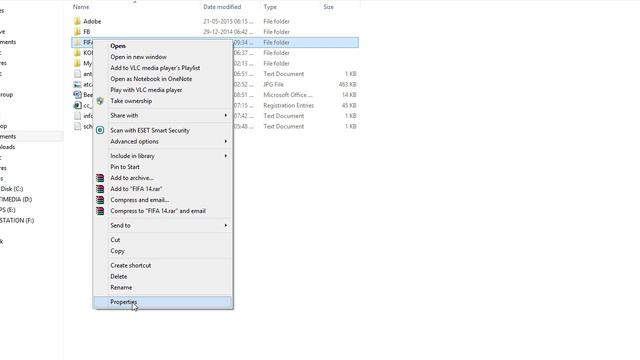Choose Delete from the context menu
This screenshot has height=360, width=640.
pyautogui.click(x=119, y=277)
